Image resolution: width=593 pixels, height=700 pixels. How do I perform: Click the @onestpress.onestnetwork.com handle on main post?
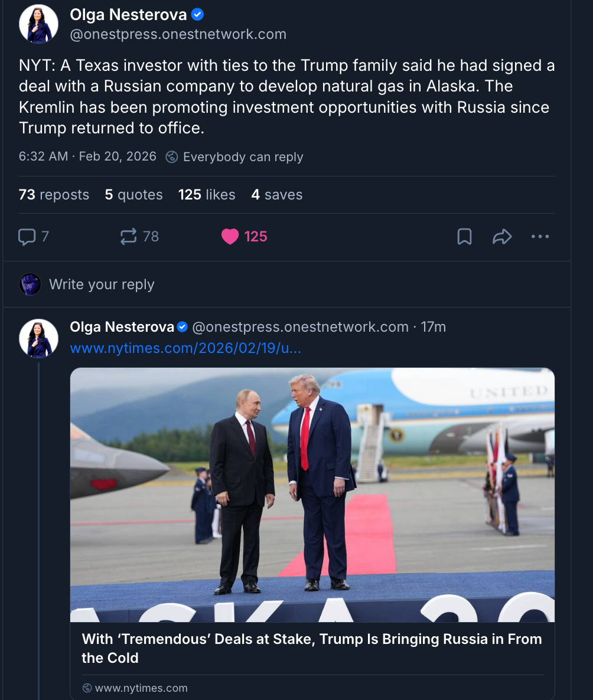coord(178,34)
